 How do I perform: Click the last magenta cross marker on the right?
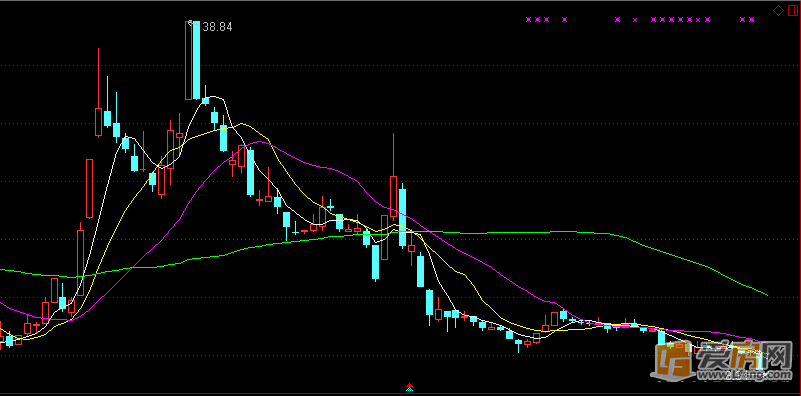click(x=751, y=19)
